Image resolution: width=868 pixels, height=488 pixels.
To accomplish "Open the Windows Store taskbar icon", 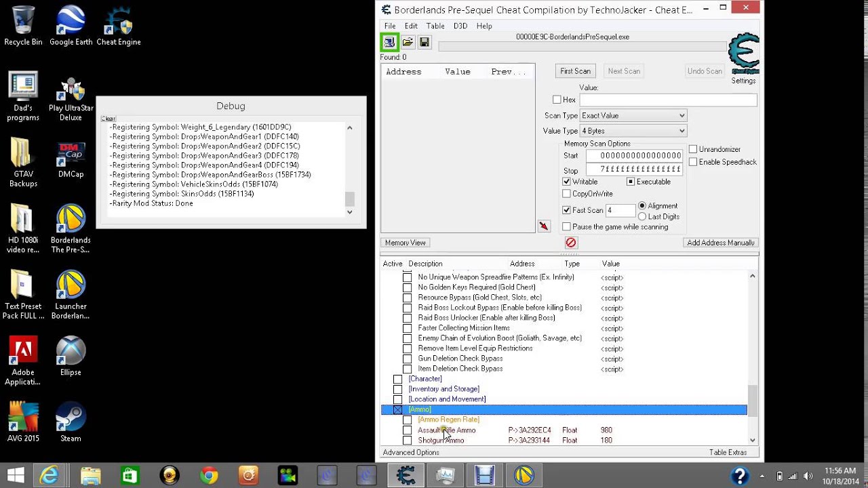I will pos(130,475).
